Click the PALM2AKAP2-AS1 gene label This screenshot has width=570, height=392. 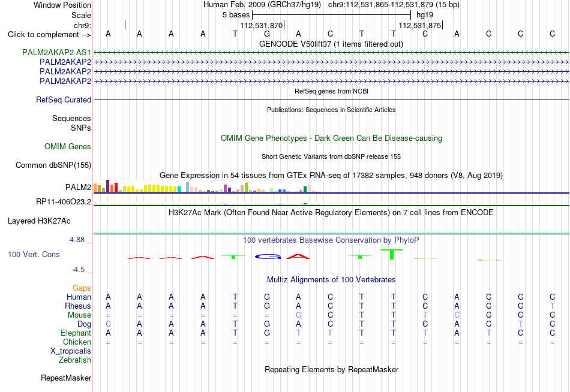[56, 52]
